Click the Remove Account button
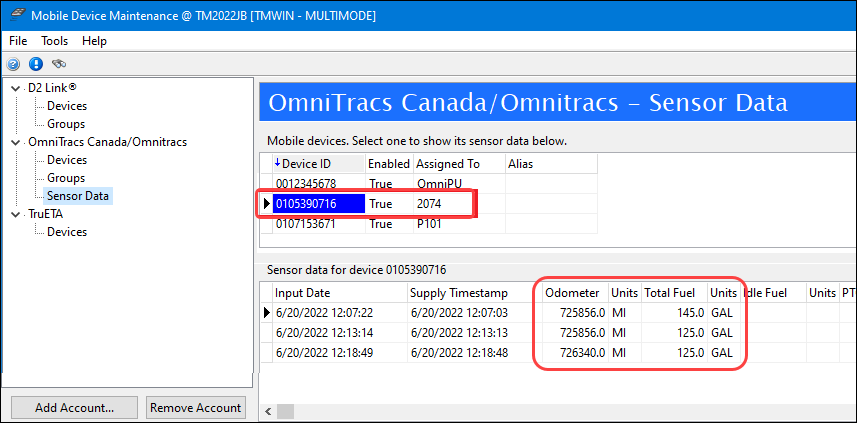This screenshot has width=857, height=423. (x=196, y=407)
